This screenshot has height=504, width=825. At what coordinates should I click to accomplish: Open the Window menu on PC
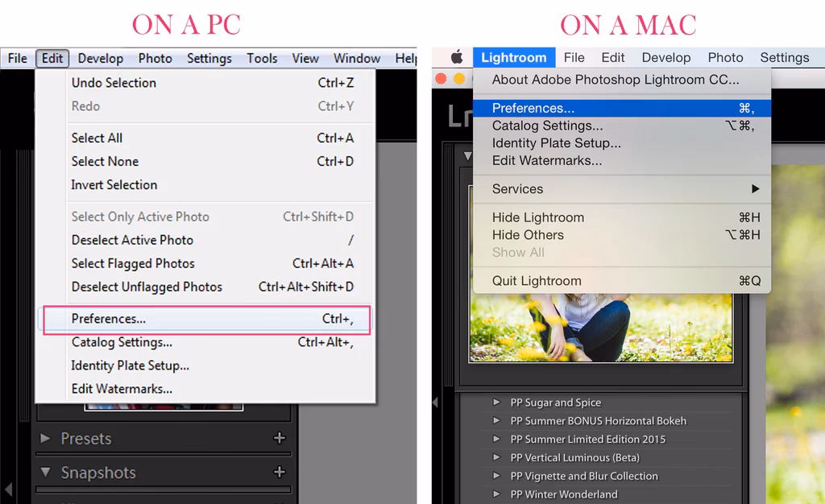[x=357, y=58]
